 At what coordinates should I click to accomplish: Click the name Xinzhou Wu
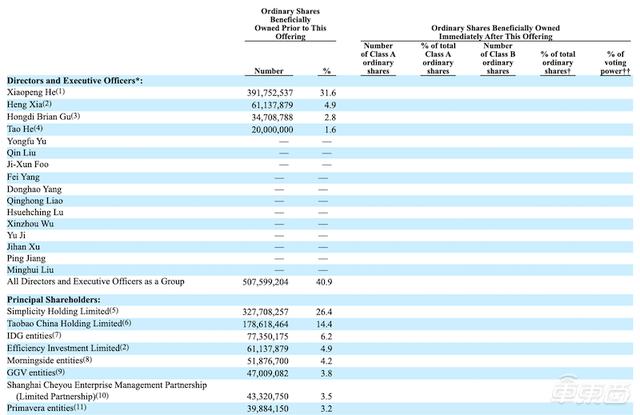[30, 224]
